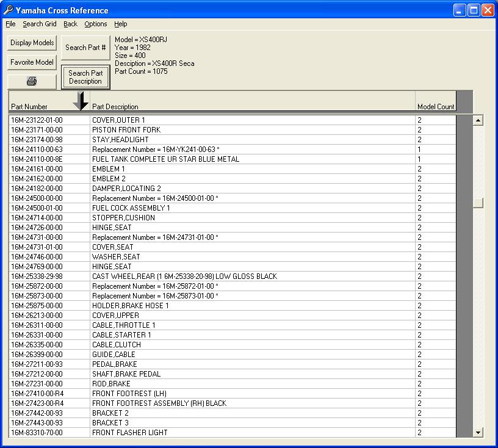The image size is (498, 448).
Task: Click FRONT FLASHER LIGHT description
Action: coord(129,432)
